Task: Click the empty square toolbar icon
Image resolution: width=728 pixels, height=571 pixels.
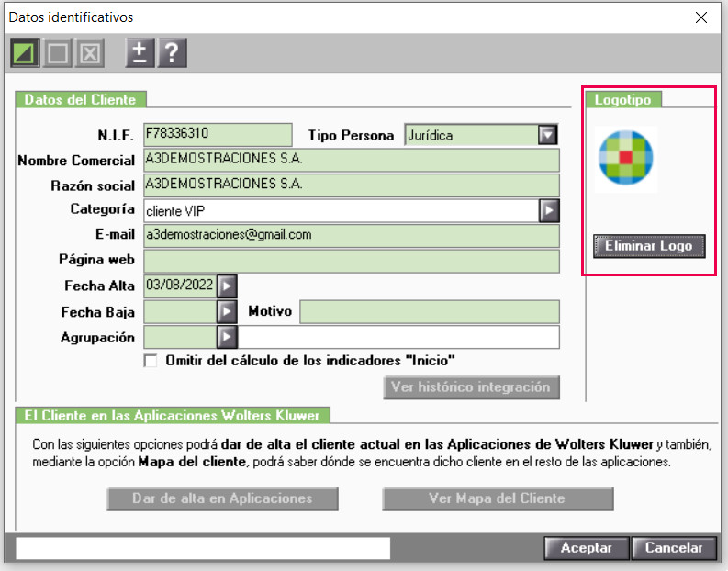Action: 57,53
